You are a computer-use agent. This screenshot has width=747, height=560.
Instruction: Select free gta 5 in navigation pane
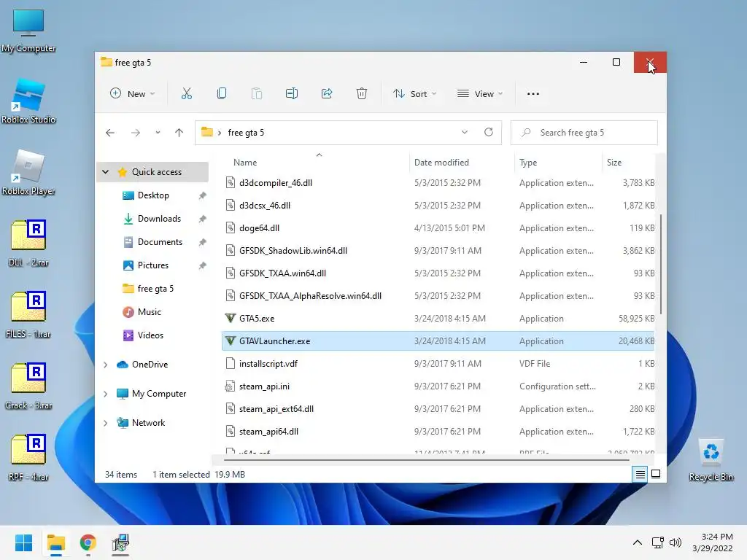coord(155,289)
